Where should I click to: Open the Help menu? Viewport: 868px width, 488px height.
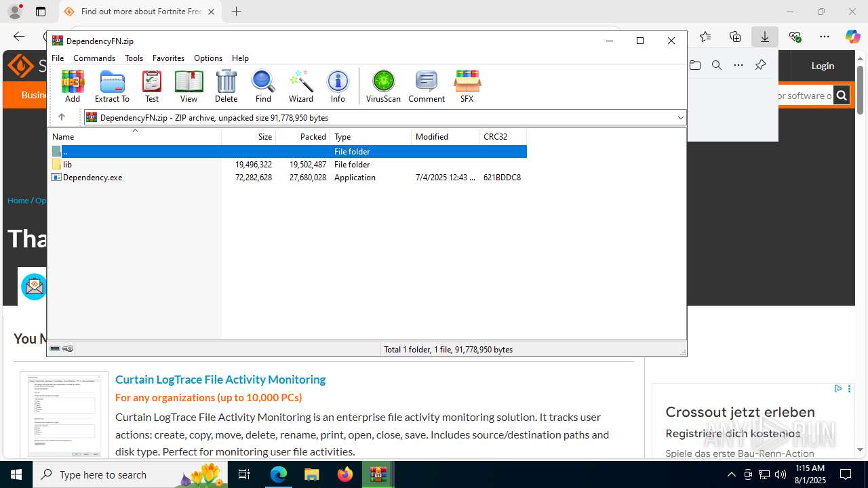(x=240, y=58)
